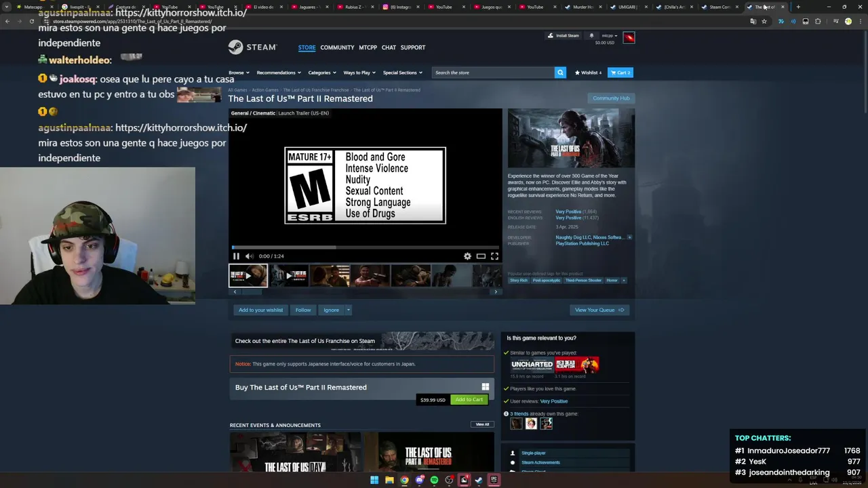The width and height of the screenshot is (868, 488).
Task: Open Steam app from the taskbar
Action: click(x=479, y=480)
